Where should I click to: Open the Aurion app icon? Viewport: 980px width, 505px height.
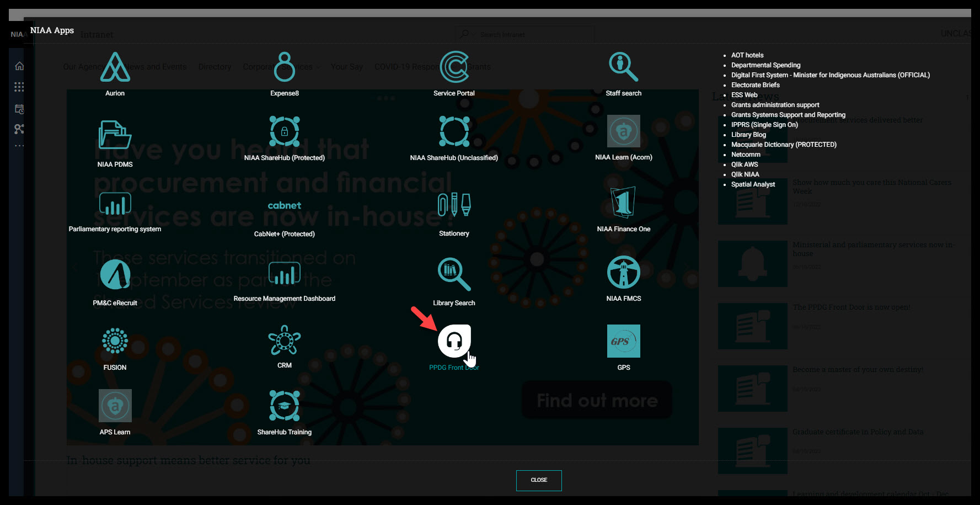point(115,67)
